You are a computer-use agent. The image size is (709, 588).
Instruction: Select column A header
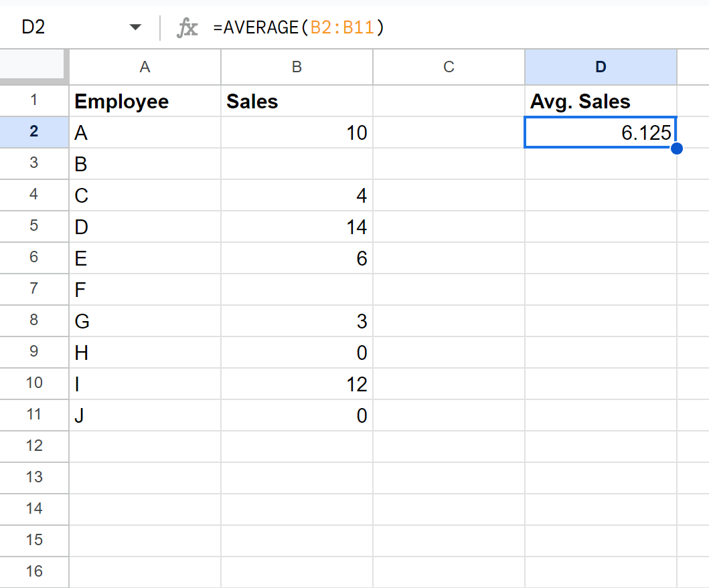[145, 67]
